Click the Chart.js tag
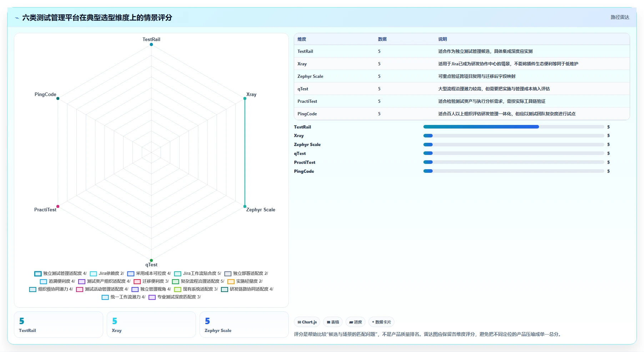The width and height of the screenshot is (644, 352). coord(307,322)
